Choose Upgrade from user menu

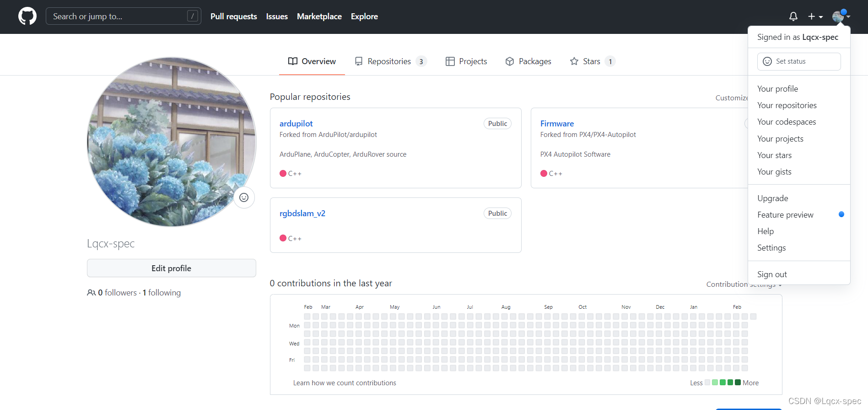[799, 198]
